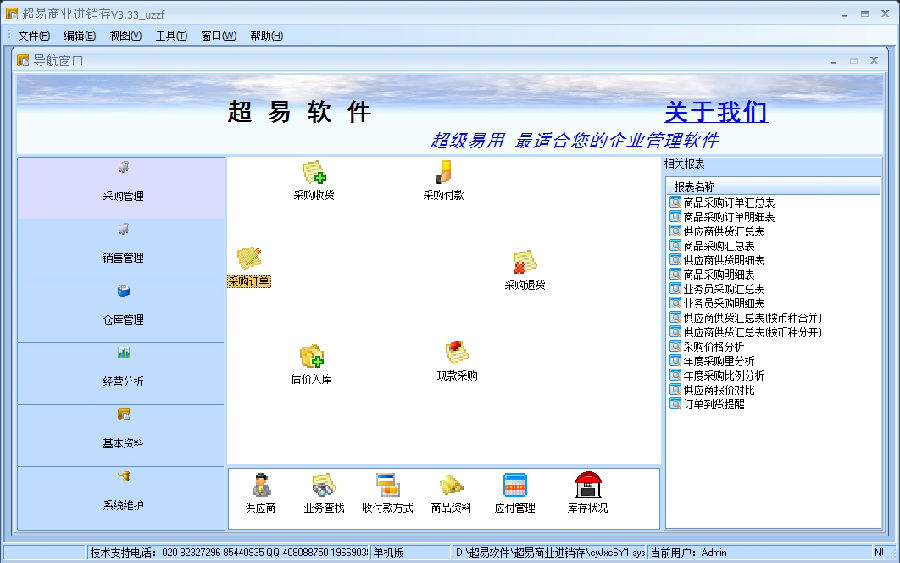The height and width of the screenshot is (563, 900).
Task: Open report 商品采购汇总表
Action: click(712, 246)
